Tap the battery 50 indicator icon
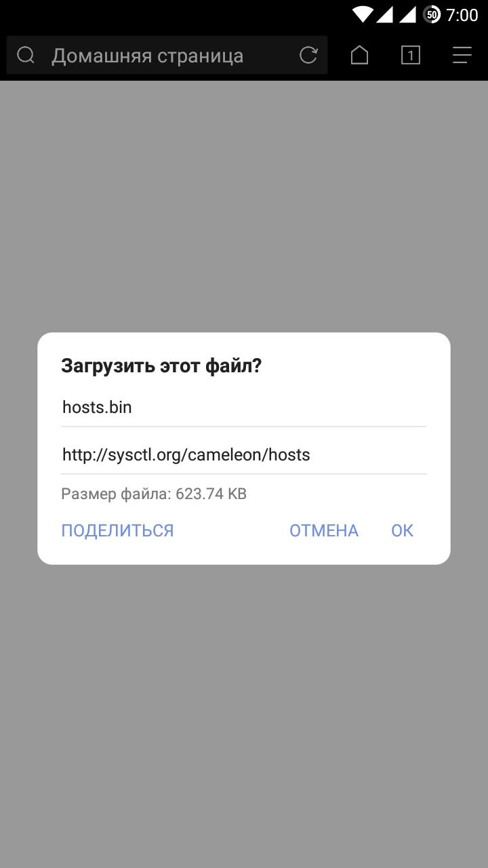This screenshot has width=488, height=868. tap(432, 14)
